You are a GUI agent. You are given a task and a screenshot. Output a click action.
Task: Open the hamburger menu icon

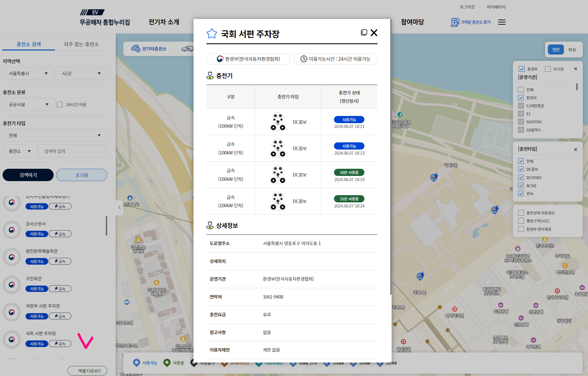click(502, 22)
